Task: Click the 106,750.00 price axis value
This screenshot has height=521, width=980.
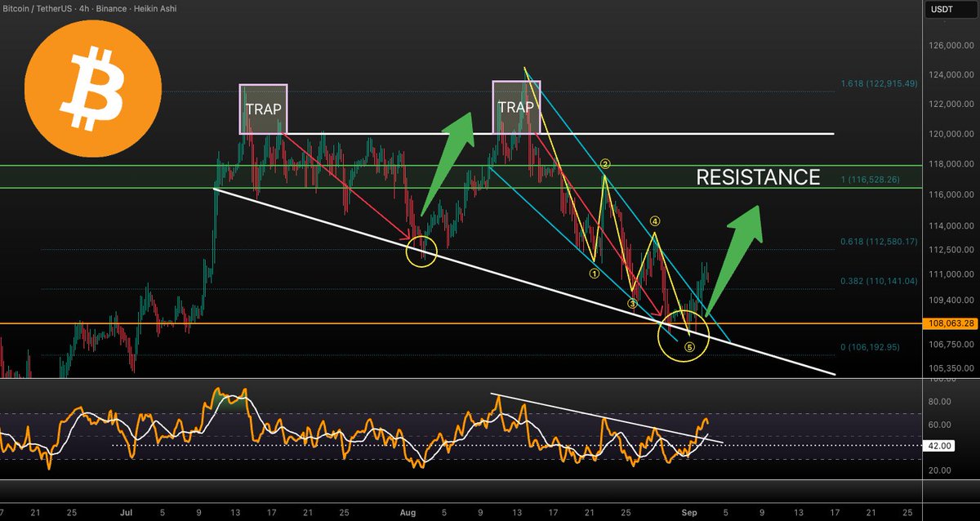Action: (952, 345)
